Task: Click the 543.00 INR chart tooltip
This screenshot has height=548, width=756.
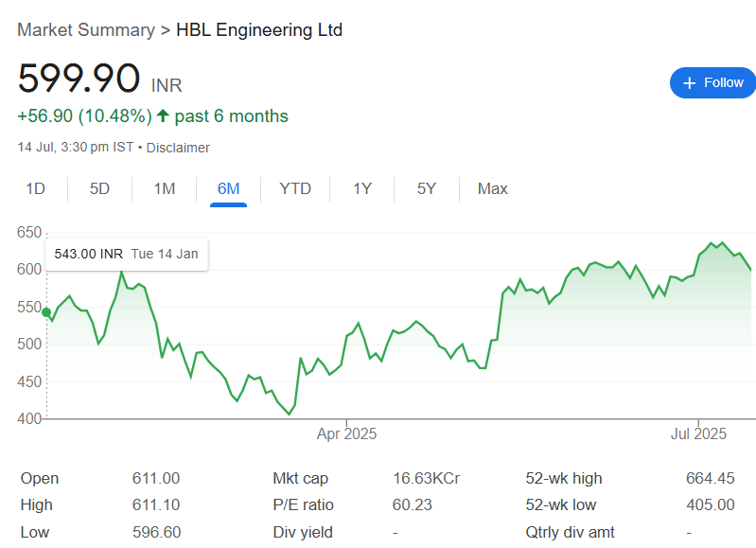Action: (127, 255)
